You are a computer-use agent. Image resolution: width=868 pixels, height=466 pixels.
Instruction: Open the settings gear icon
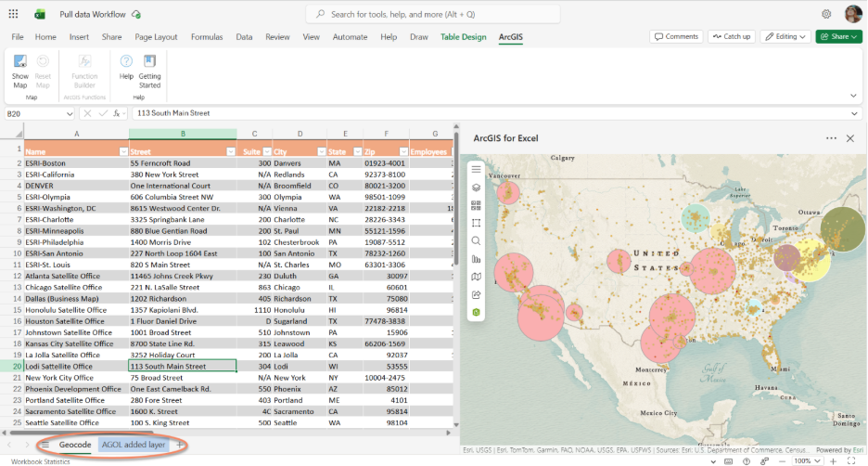point(826,15)
